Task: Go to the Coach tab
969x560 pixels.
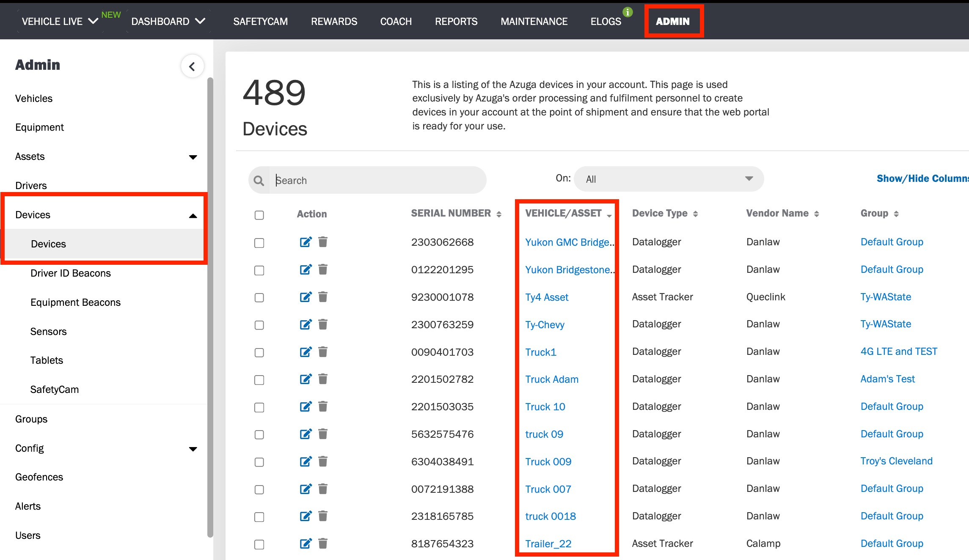Action: tap(396, 21)
